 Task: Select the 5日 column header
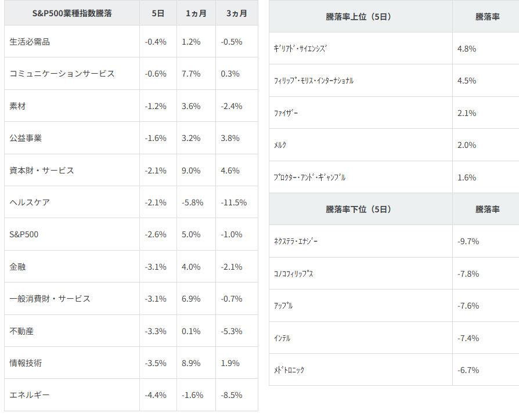point(158,13)
